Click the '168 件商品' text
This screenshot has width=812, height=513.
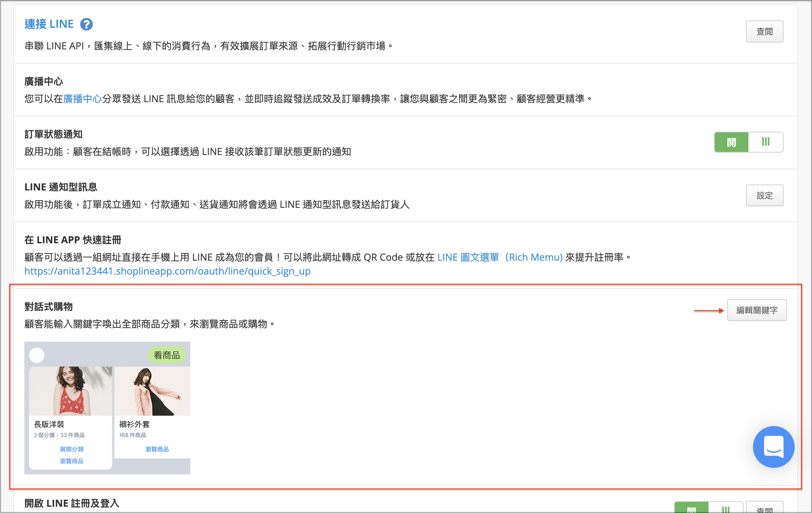[133, 435]
